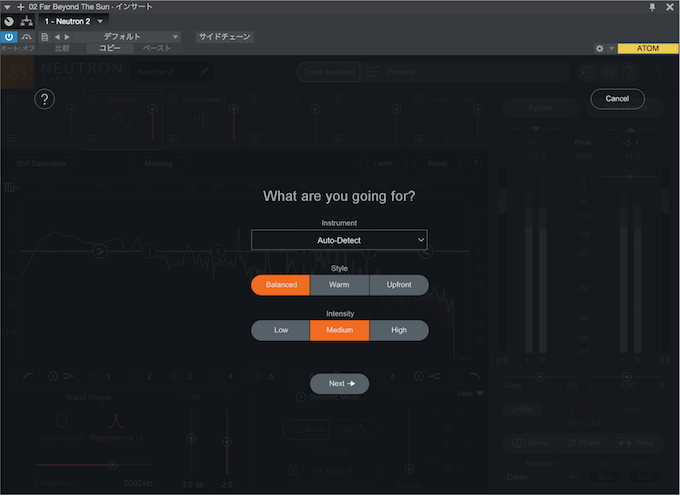Open the preset file page icon
This screenshot has height=495, width=680.
click(44, 37)
